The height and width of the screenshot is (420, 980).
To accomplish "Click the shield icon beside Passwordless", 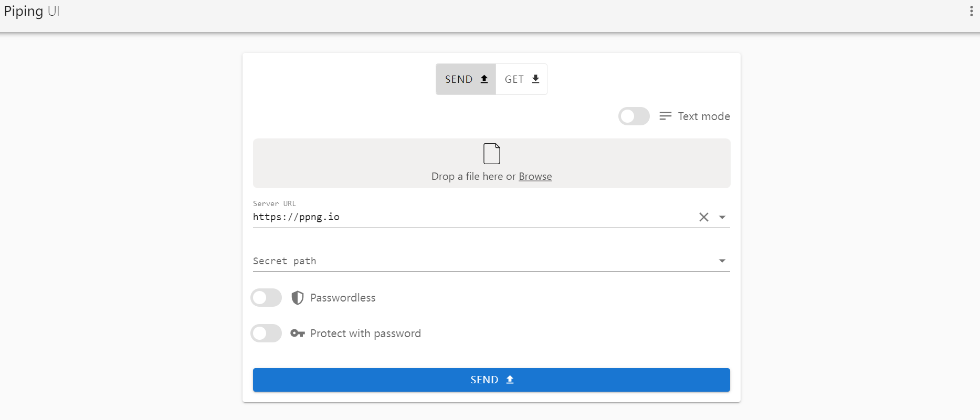I will 298,298.
